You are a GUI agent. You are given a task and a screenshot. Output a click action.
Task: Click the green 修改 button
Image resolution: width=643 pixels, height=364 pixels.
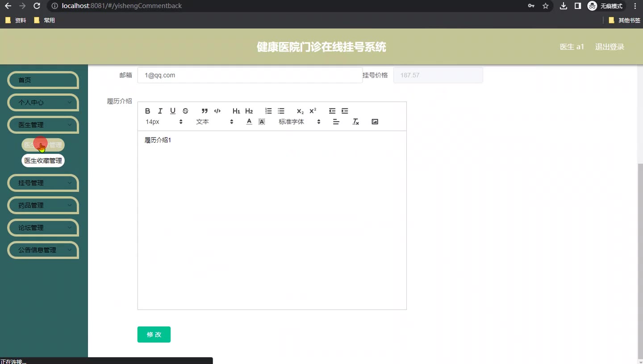(x=154, y=335)
